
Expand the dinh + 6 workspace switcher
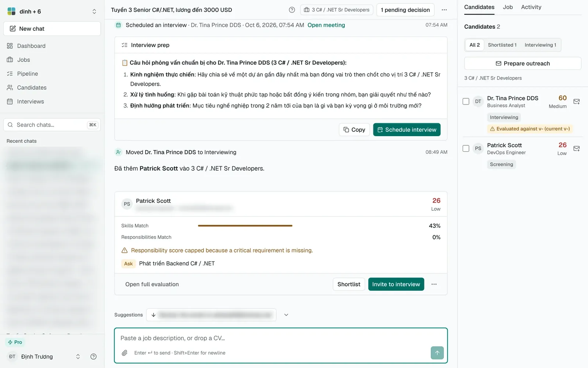coord(94,11)
